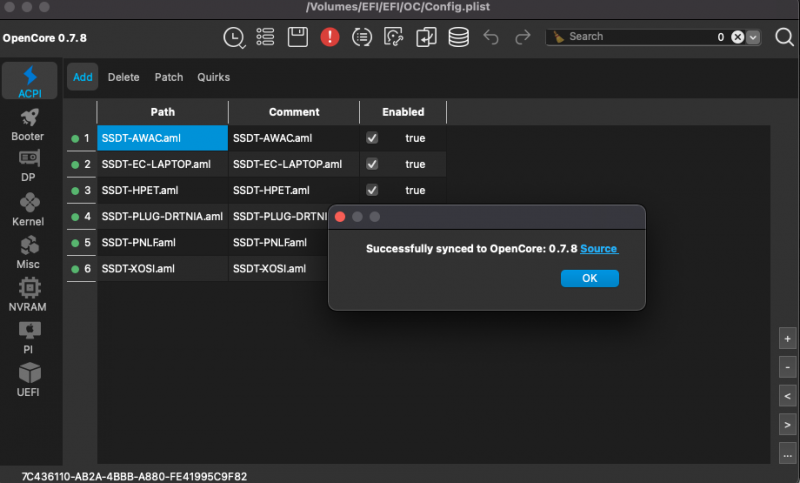This screenshot has height=483, width=800.
Task: Open the NVRAM sidebar section
Action: 28,295
